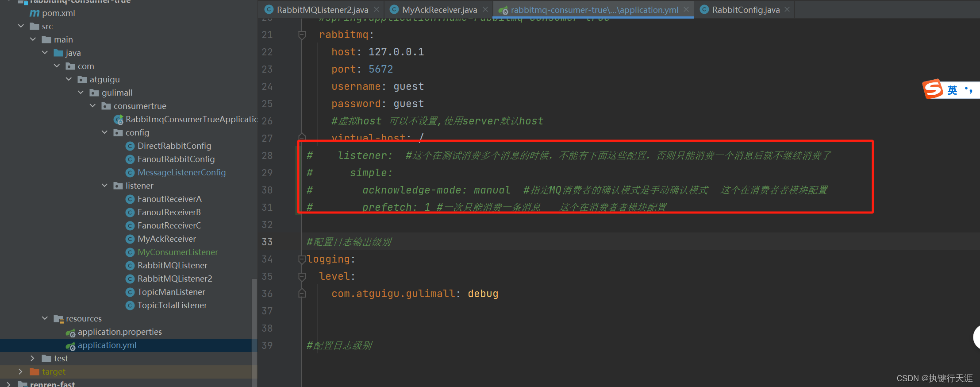Collapse the atguigu package chevron
Screen dimensions: 980x387
(x=69, y=79)
